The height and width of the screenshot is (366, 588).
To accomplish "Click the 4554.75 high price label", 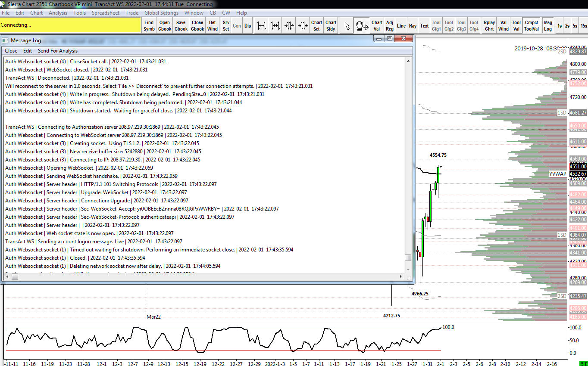I will 438,155.
